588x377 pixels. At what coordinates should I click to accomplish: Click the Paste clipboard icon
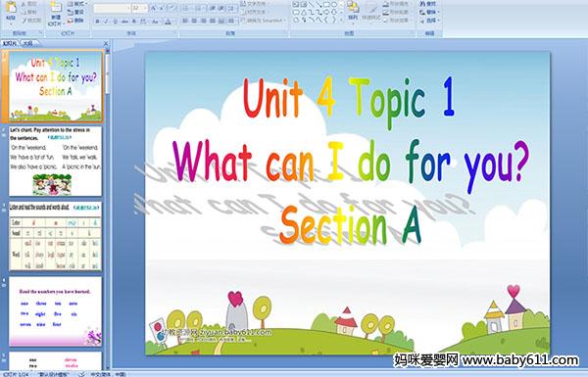point(11,8)
